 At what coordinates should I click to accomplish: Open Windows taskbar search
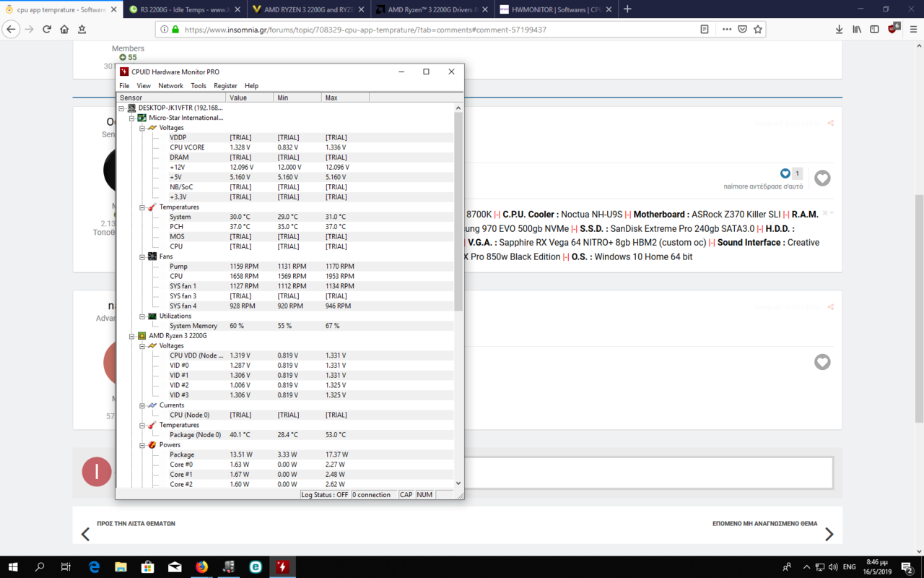[40, 567]
